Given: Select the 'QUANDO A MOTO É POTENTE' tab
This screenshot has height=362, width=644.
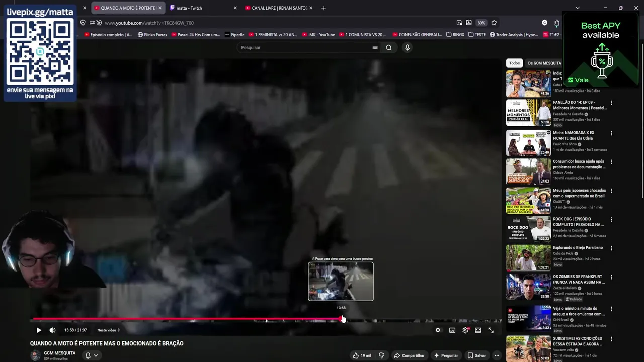Looking at the screenshot, I should coord(127,8).
